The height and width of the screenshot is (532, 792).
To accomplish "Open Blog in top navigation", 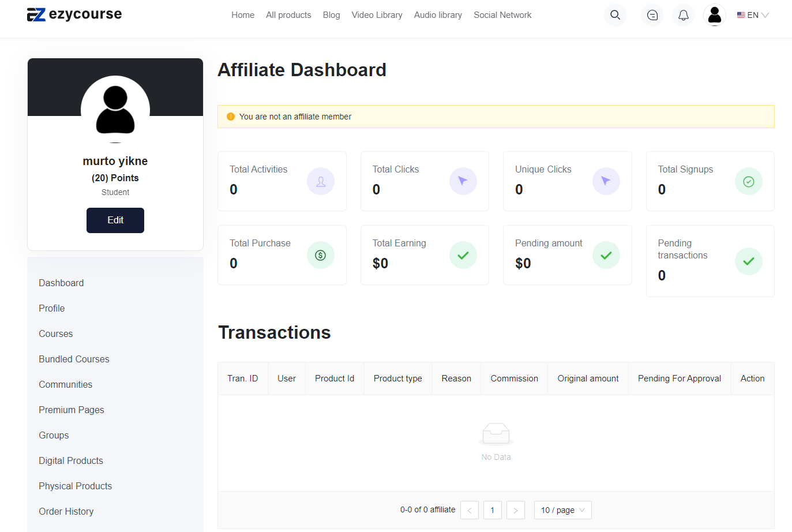I will [332, 15].
